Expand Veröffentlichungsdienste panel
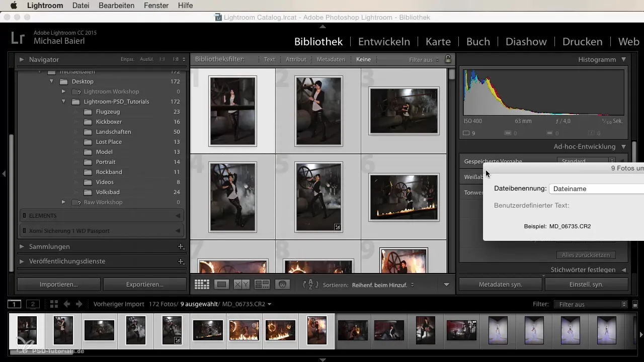This screenshot has height=362, width=644. pos(22,261)
